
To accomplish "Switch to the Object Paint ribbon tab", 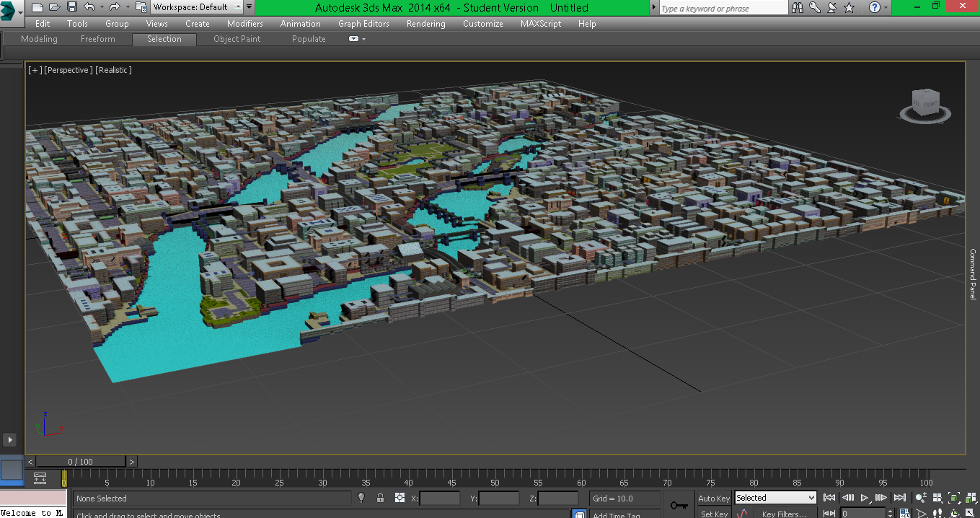I will click(x=237, y=39).
